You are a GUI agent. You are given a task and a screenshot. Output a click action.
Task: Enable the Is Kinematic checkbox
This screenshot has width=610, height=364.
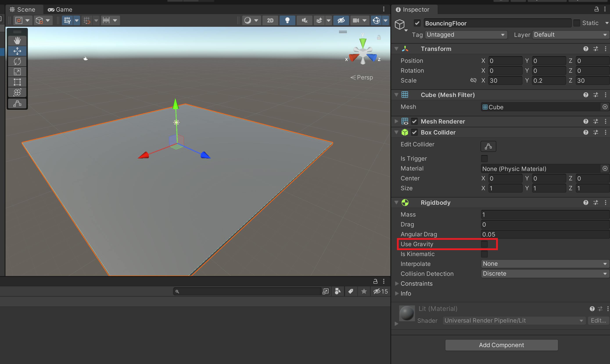pyautogui.click(x=484, y=254)
